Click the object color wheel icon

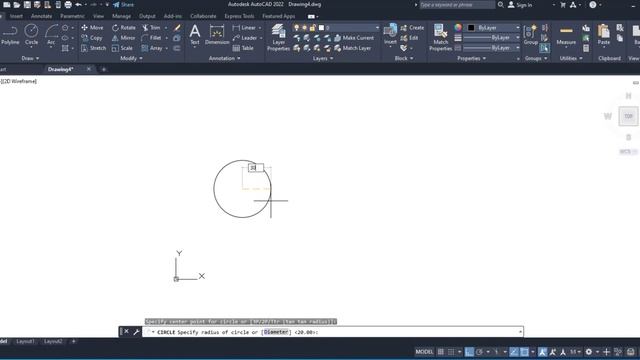click(458, 27)
